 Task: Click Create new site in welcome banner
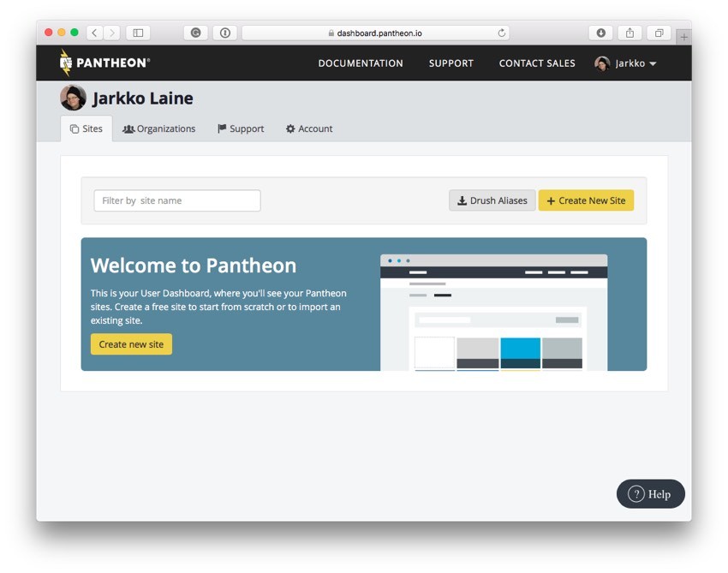[x=131, y=344]
